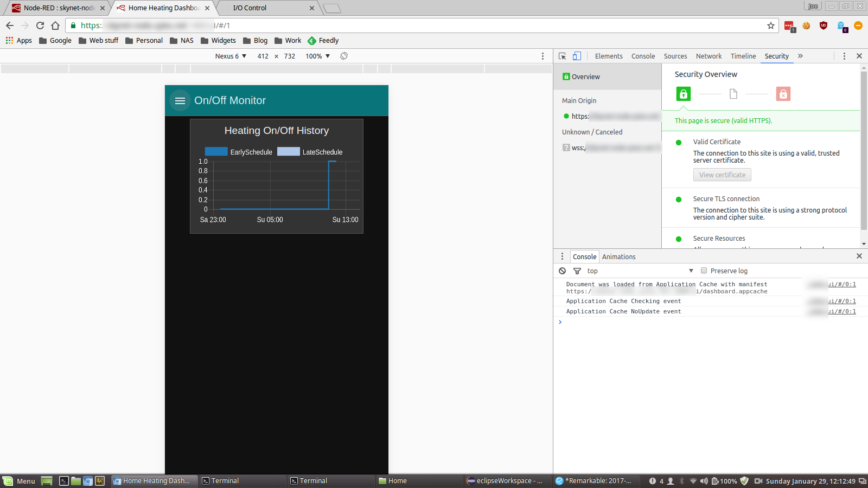Open the Animations drawer tab

click(618, 257)
